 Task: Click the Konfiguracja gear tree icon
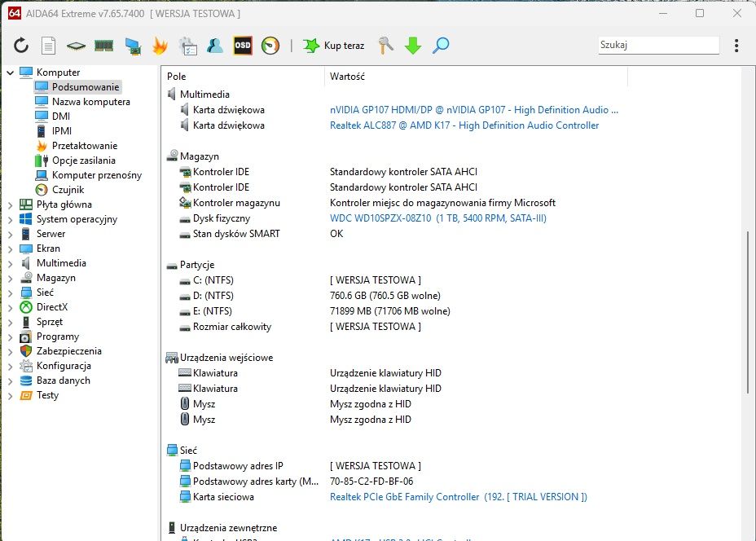pyautogui.click(x=26, y=367)
